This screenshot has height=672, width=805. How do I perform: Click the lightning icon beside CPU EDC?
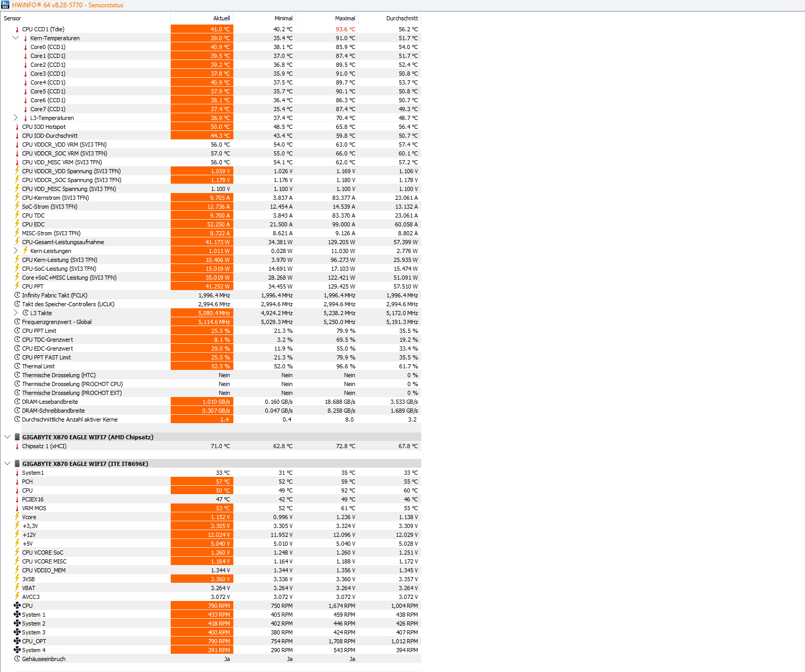point(17,224)
